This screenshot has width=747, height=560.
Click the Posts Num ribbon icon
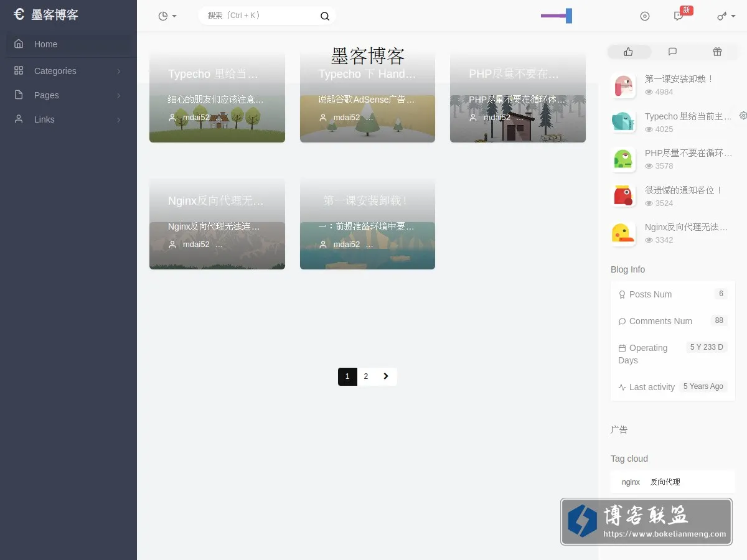point(622,295)
